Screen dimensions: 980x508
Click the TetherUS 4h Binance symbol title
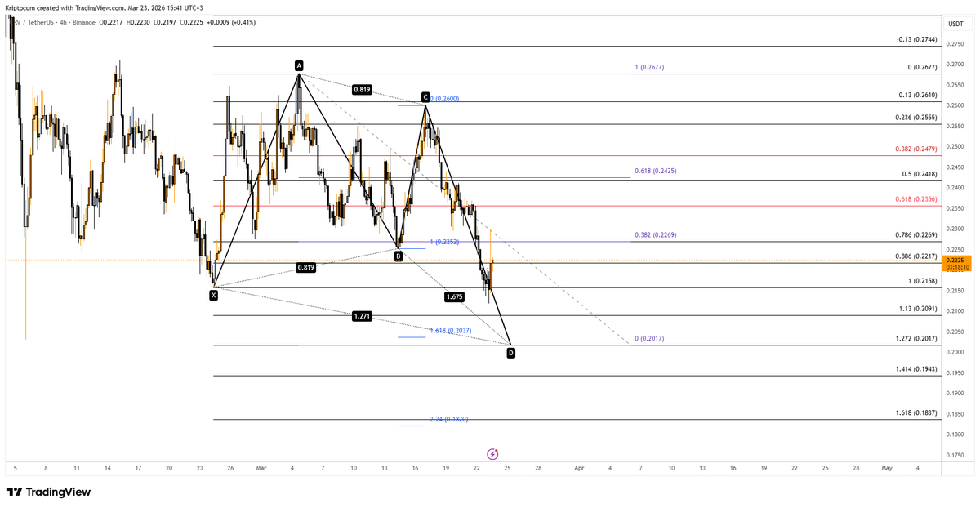point(52,22)
